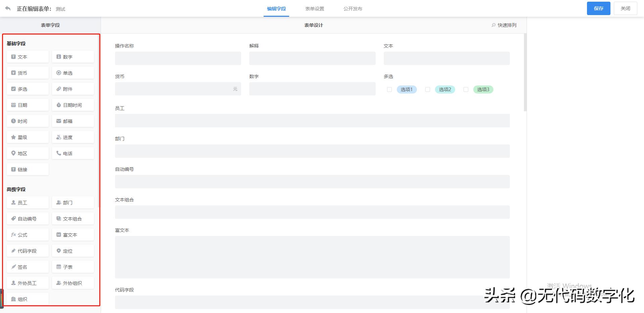Check the 选项2 checkbox
Screen dimensions: 644x313
click(428, 89)
